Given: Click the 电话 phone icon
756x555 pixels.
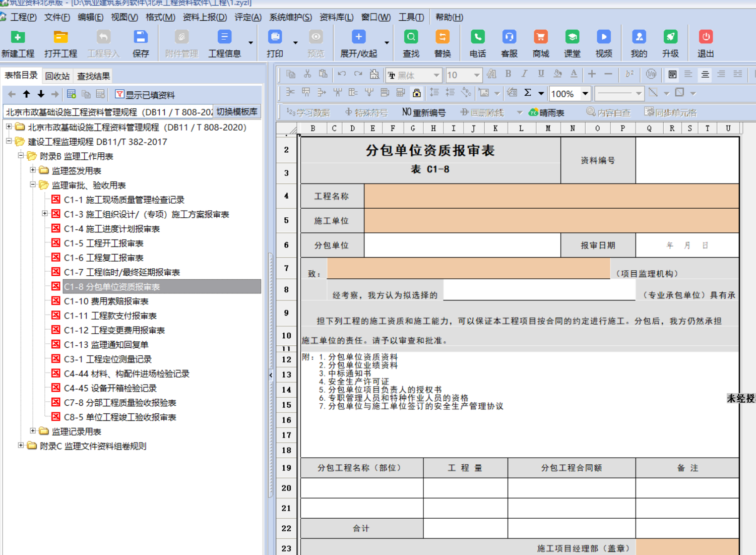Looking at the screenshot, I should [477, 44].
